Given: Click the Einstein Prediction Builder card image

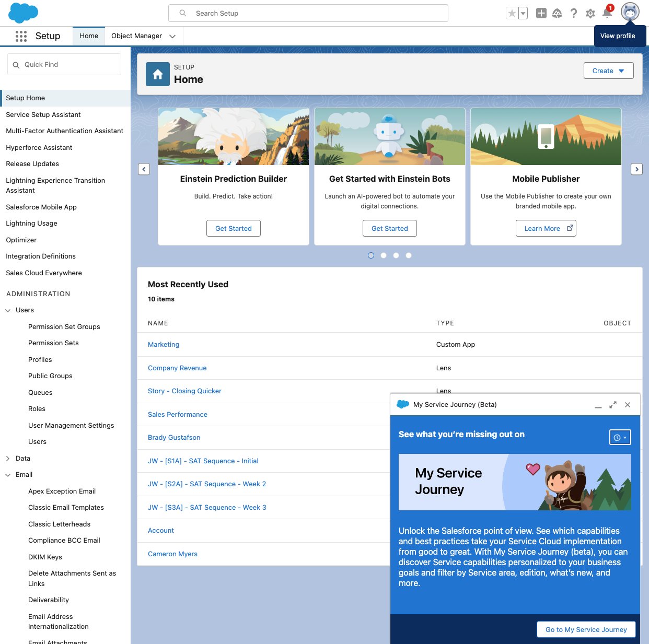Looking at the screenshot, I should click(x=234, y=137).
